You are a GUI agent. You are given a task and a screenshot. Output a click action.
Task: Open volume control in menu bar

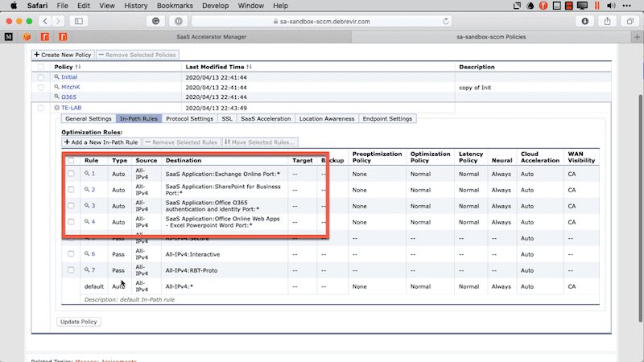coord(611,6)
